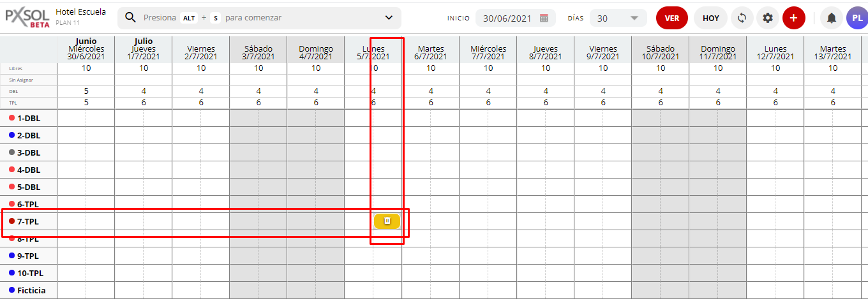The width and height of the screenshot is (868, 308).
Task: Click the Martes 6/7/2021 column header
Action: (x=431, y=53)
